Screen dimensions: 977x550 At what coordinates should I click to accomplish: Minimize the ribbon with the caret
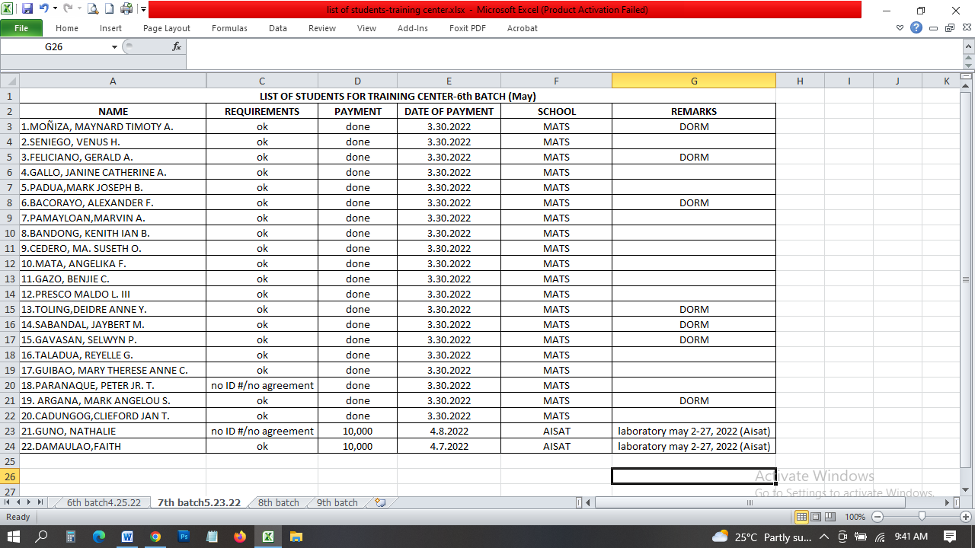tap(899, 28)
